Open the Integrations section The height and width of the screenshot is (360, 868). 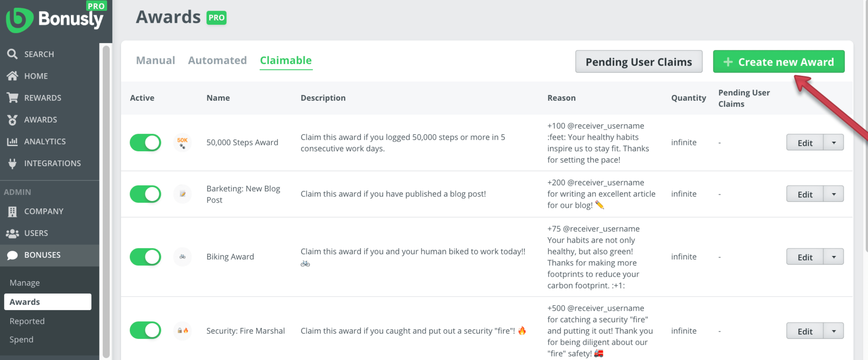[53, 164]
